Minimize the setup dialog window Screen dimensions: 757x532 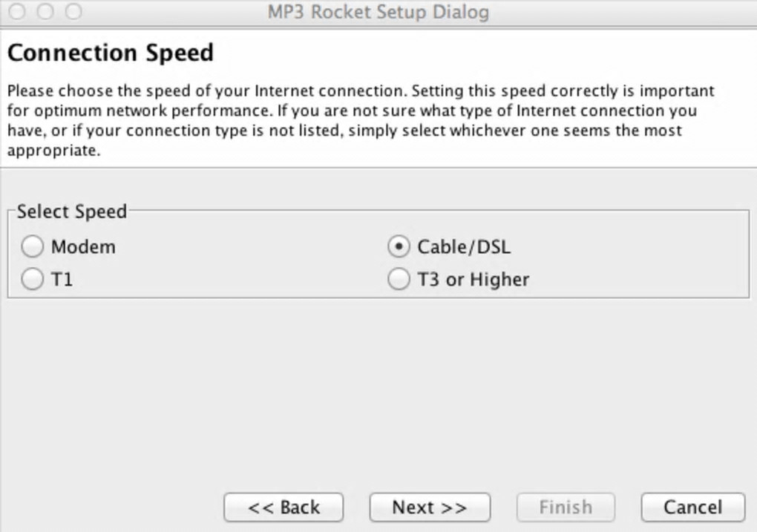click(45, 12)
